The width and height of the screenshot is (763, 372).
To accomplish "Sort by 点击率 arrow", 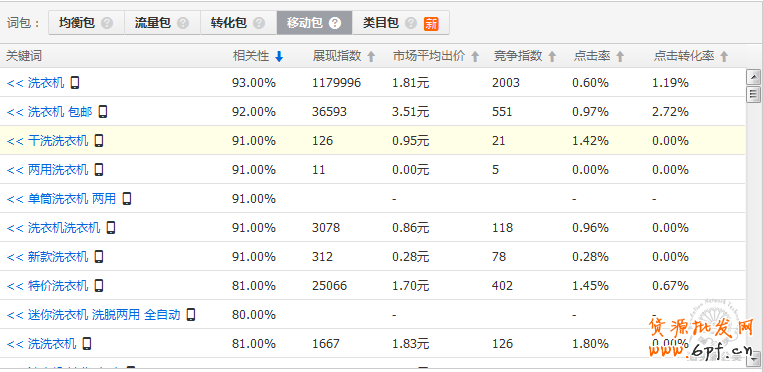I will pos(619,56).
